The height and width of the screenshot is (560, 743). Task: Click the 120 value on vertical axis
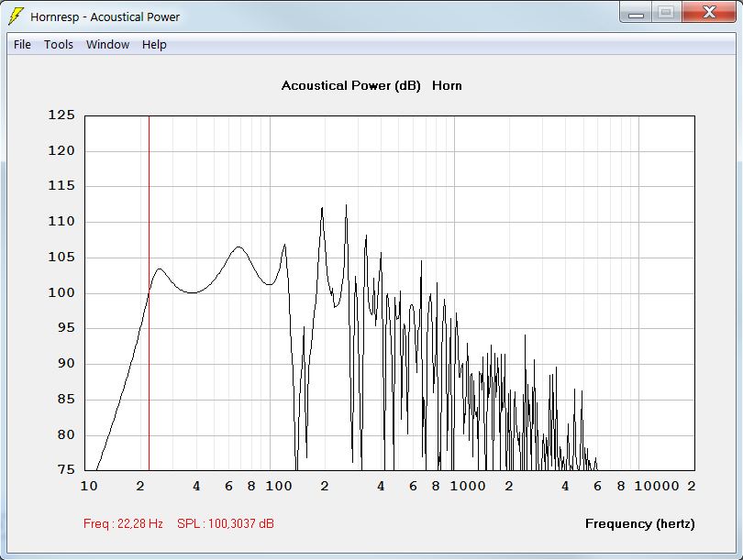tap(61, 150)
